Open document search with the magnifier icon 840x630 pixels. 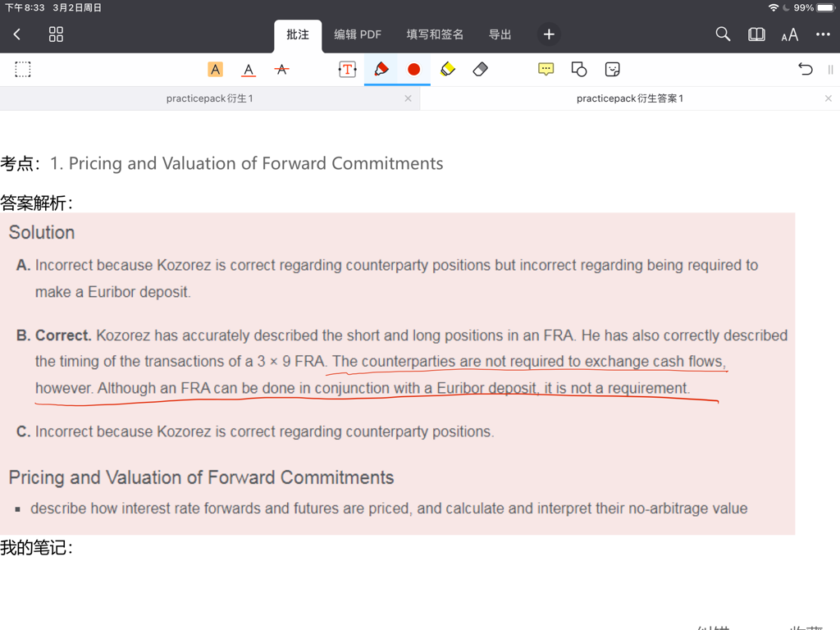coord(723,34)
